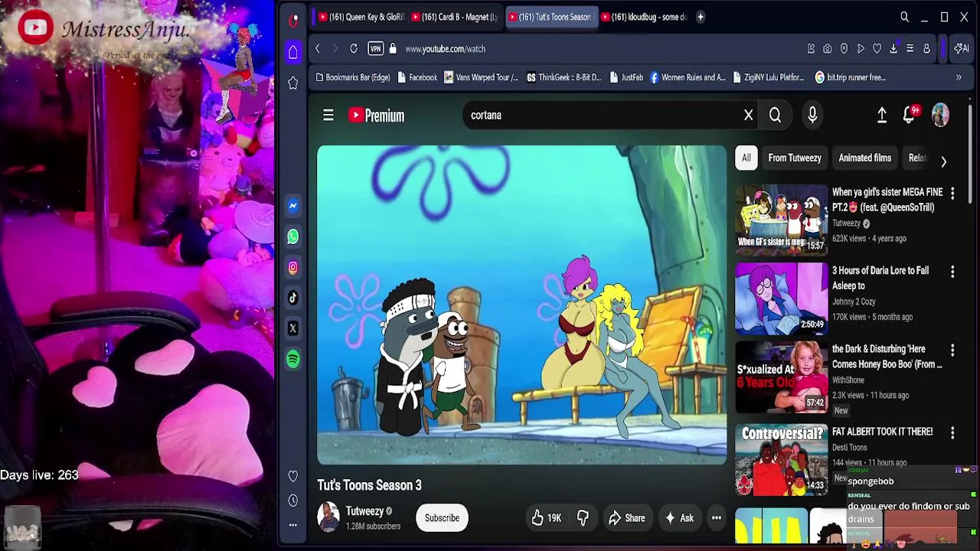Screen dimensions: 980x551
Task: Open YouTube create upload button
Action: coord(882,115)
